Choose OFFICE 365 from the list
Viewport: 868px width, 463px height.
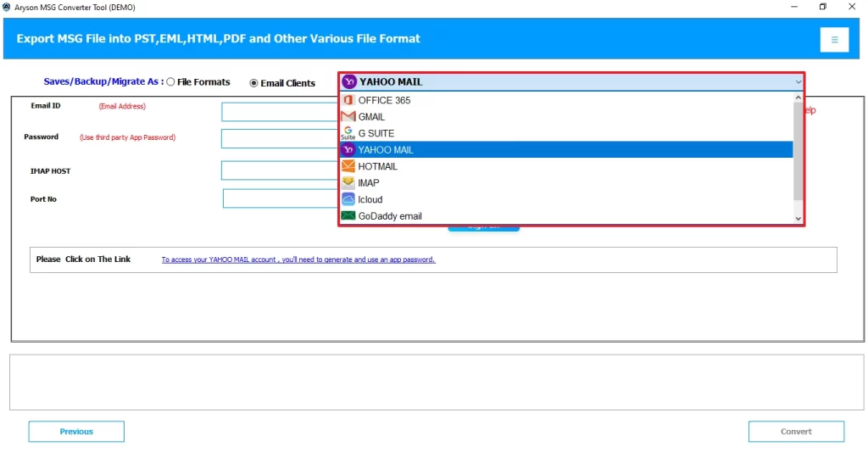coord(566,100)
